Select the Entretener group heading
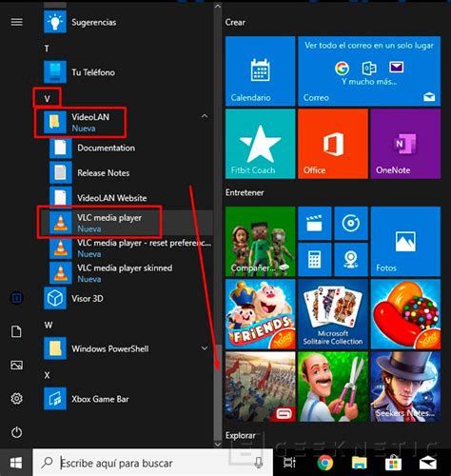Viewport: 451px width, 476px height. pos(245,192)
